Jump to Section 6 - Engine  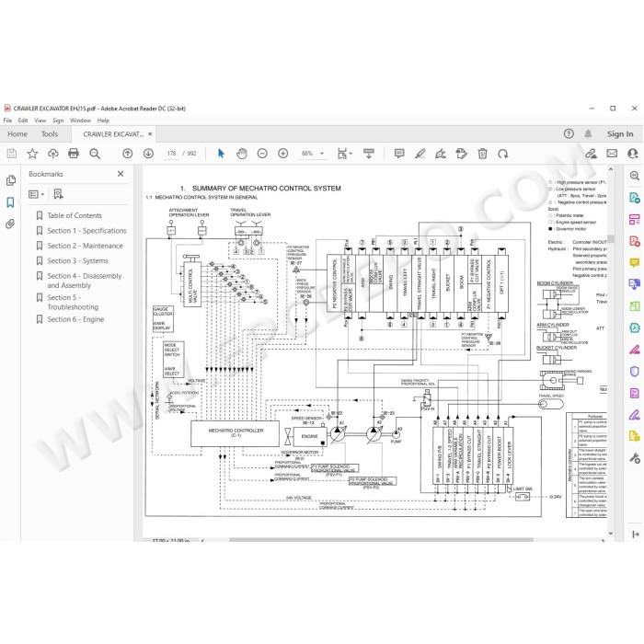pos(75,319)
